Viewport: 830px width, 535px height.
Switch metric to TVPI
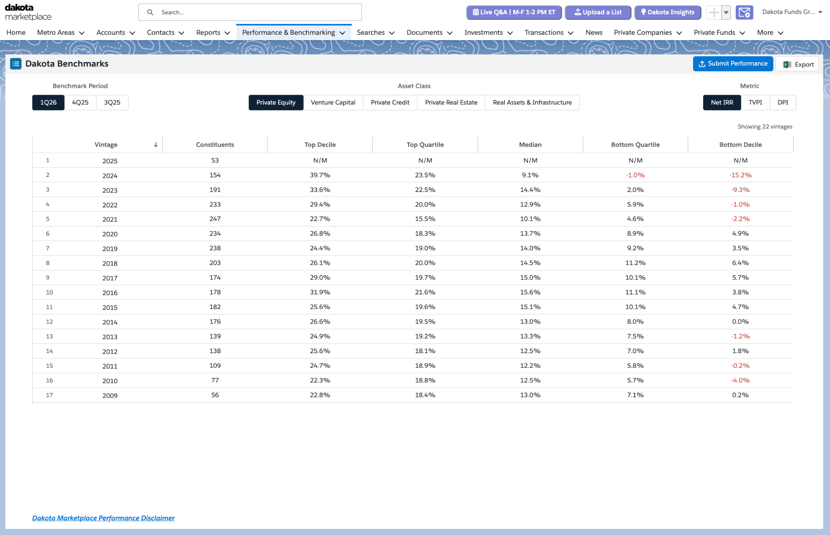pos(755,103)
